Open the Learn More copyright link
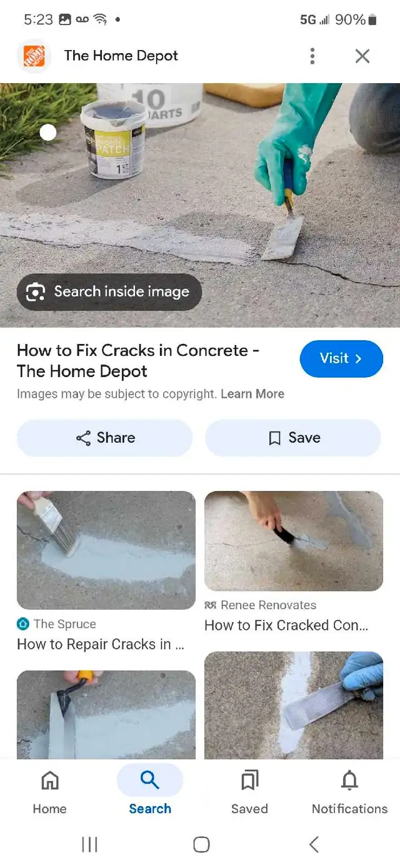 coord(252,394)
